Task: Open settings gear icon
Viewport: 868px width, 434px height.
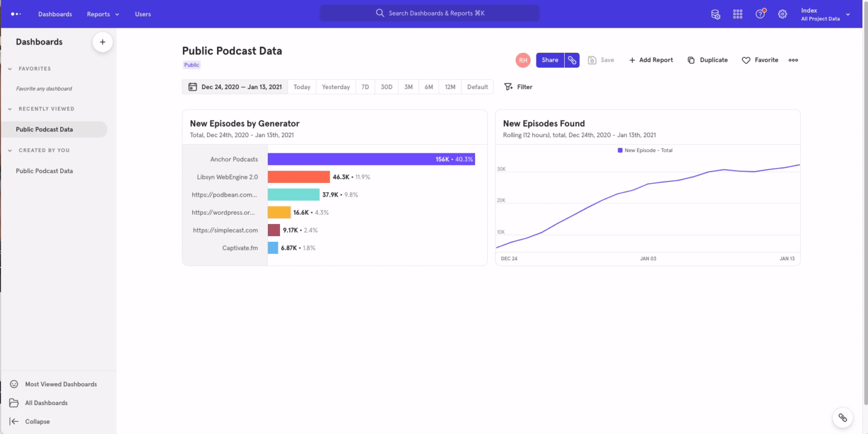Action: (x=782, y=14)
